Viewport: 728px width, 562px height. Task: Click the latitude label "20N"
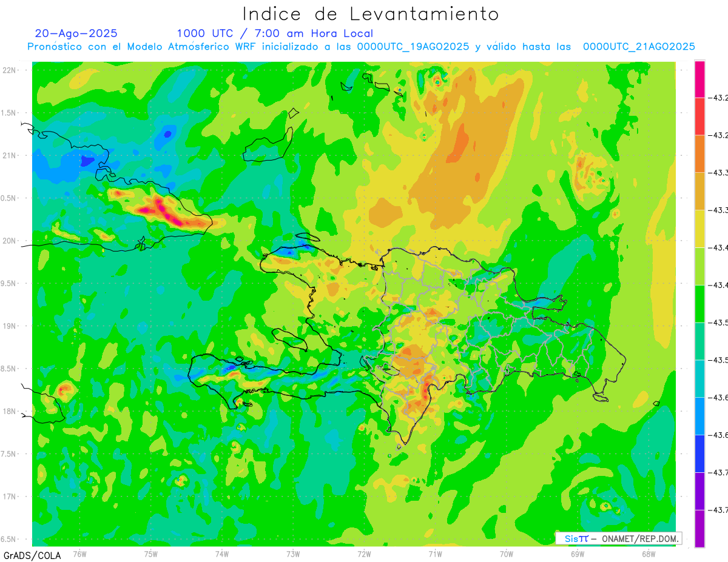pyautogui.click(x=9, y=241)
